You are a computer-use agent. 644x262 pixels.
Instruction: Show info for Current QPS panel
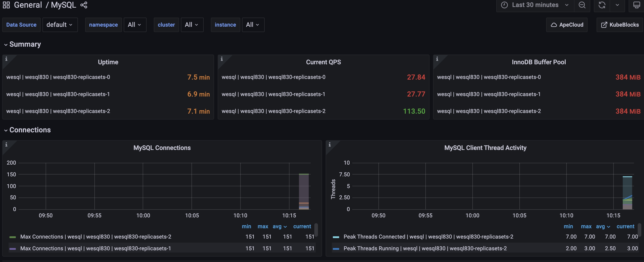pos(222,59)
